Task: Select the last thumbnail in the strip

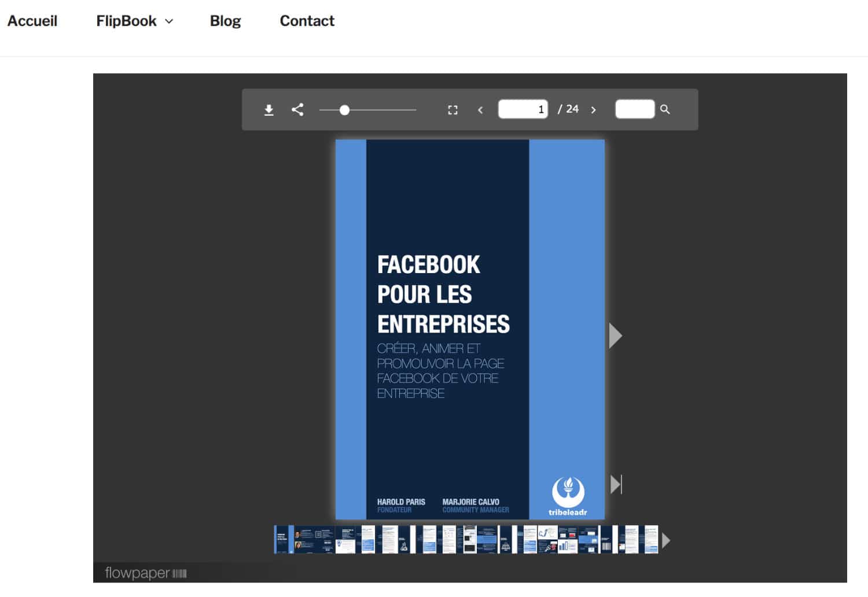Action: click(651, 539)
